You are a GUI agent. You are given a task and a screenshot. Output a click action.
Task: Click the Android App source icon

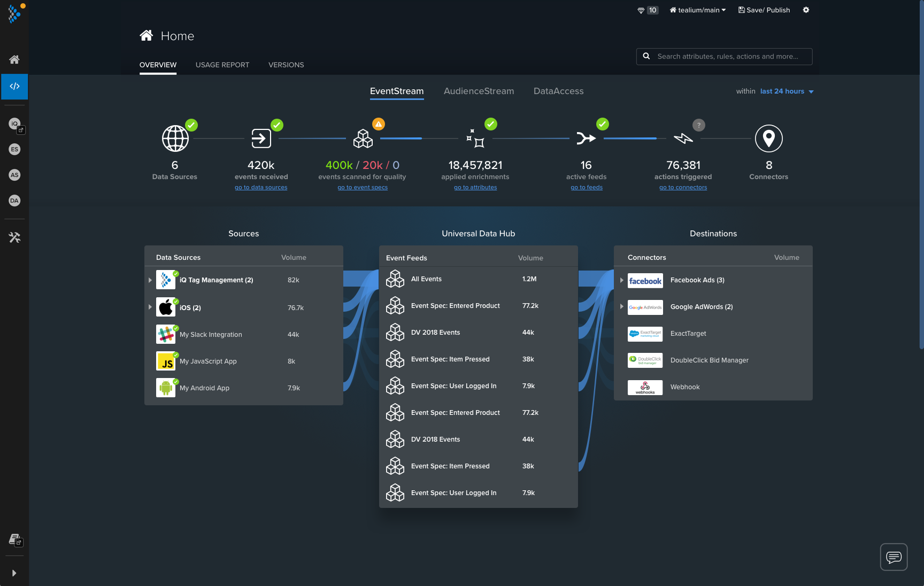click(x=166, y=388)
